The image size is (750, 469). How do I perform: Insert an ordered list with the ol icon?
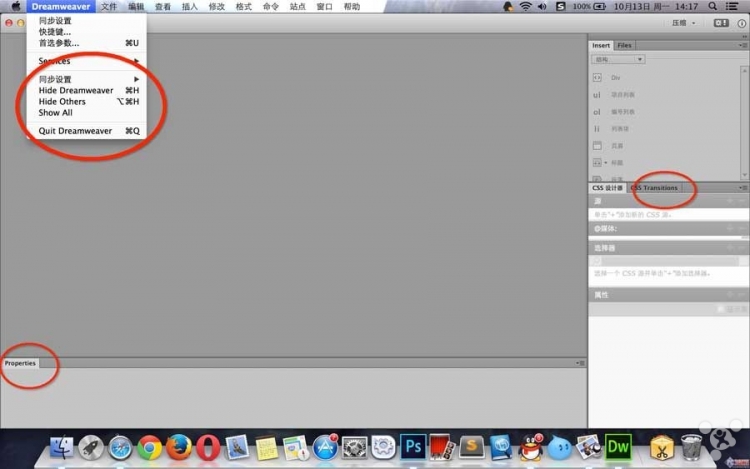tap(597, 112)
